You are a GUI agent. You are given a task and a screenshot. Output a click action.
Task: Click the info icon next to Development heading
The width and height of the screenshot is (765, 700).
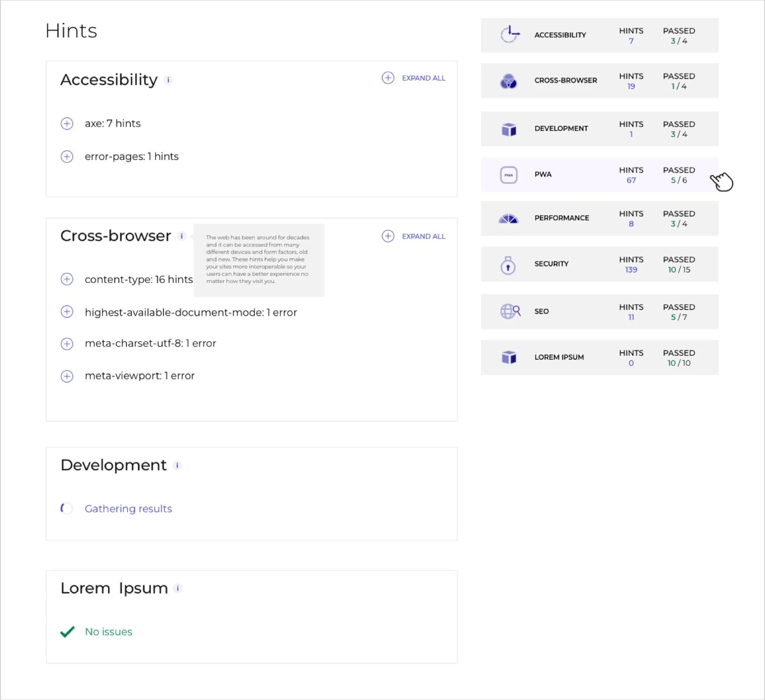tap(177, 465)
